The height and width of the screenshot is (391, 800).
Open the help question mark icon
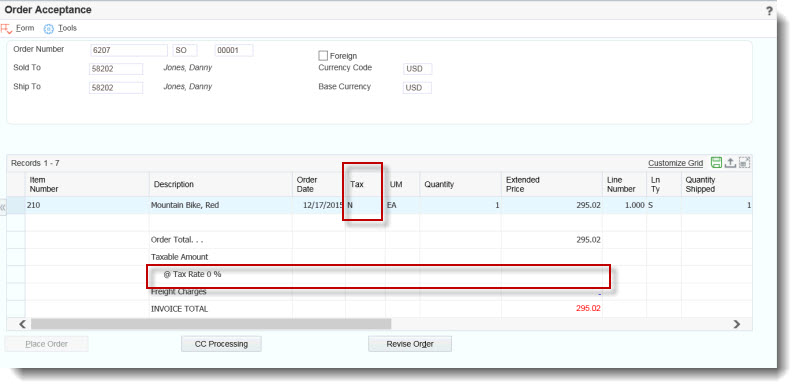pos(769,11)
